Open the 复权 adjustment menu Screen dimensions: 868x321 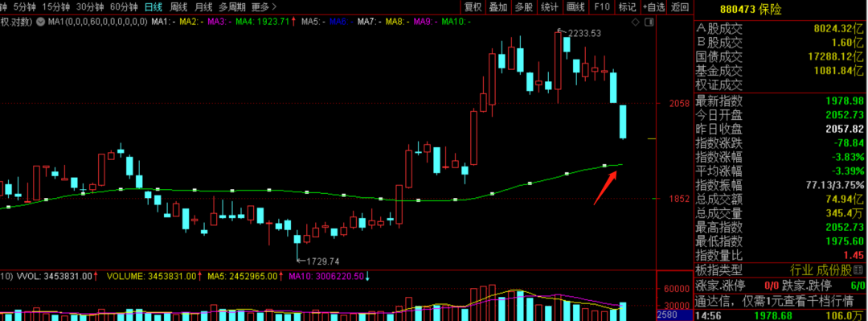(473, 7)
